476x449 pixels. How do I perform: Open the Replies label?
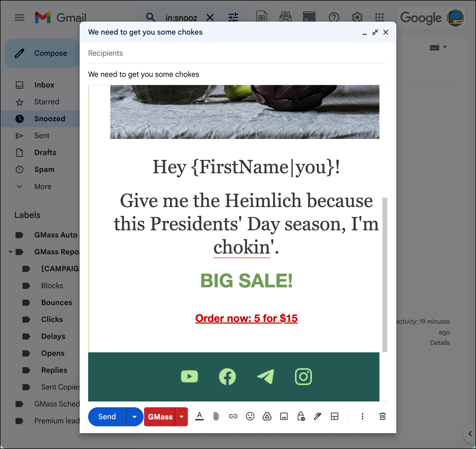54,370
